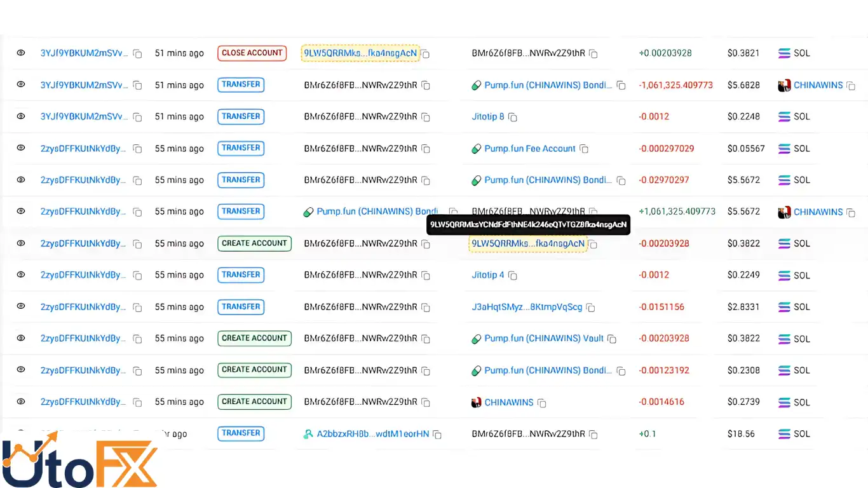Click the eye icon in the +1,061,325.409773 row
868x488 pixels.
coord(21,211)
